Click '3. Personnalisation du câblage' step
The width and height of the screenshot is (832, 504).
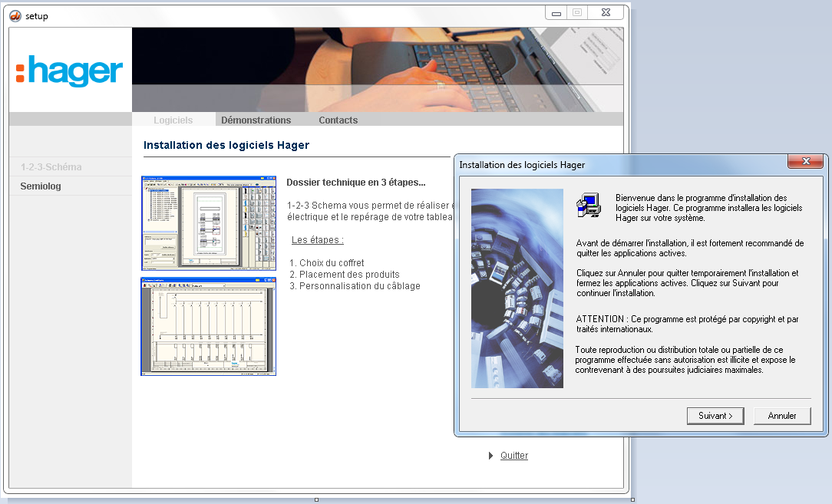[x=355, y=286]
